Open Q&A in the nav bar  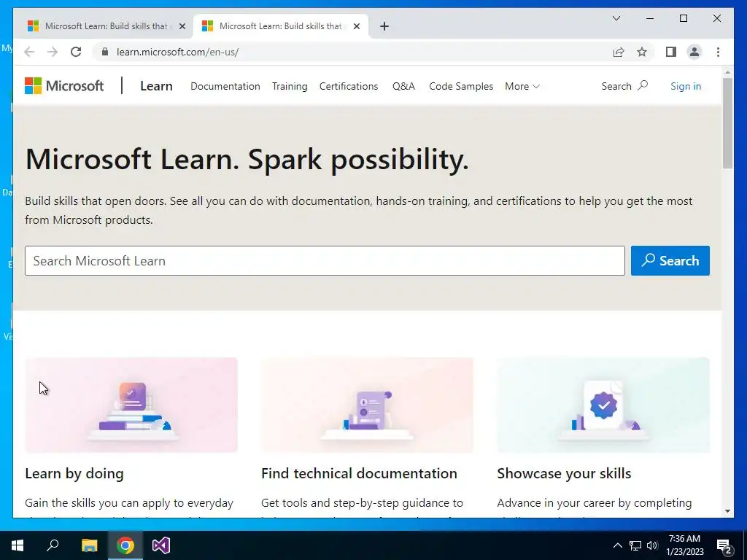tap(403, 86)
